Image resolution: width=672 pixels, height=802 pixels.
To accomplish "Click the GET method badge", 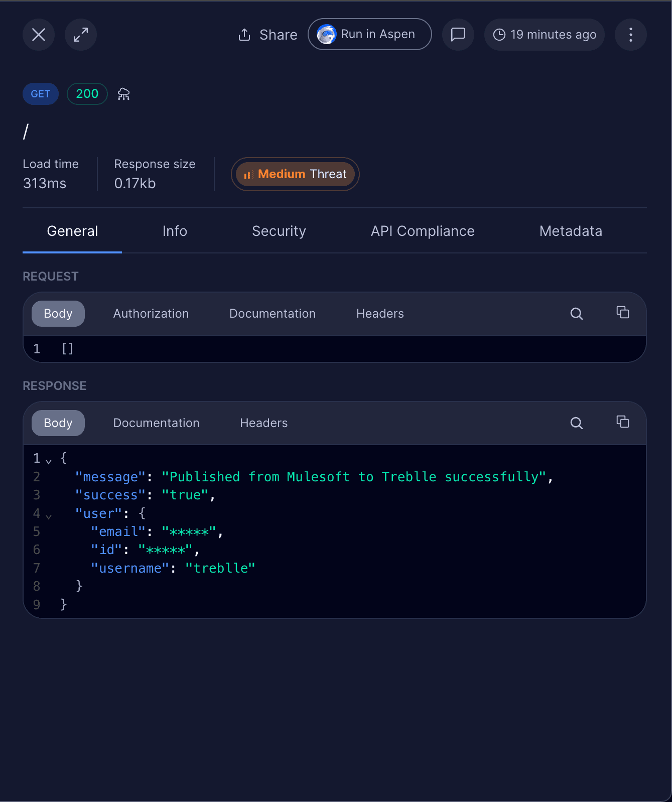I will (41, 94).
